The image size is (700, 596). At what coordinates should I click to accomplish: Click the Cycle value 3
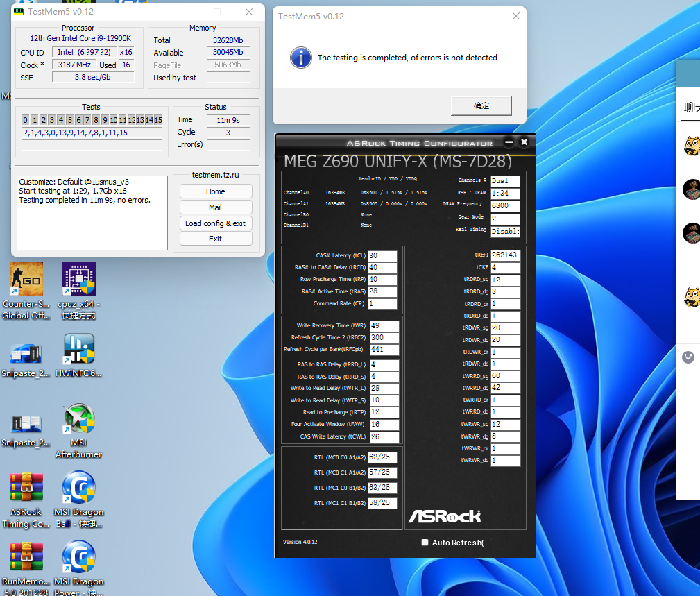(x=228, y=133)
